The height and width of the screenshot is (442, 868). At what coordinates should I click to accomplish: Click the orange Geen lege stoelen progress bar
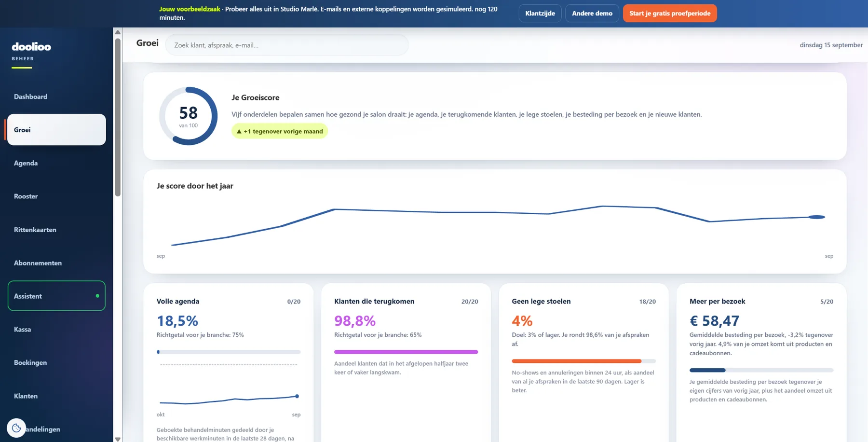[x=583, y=361]
